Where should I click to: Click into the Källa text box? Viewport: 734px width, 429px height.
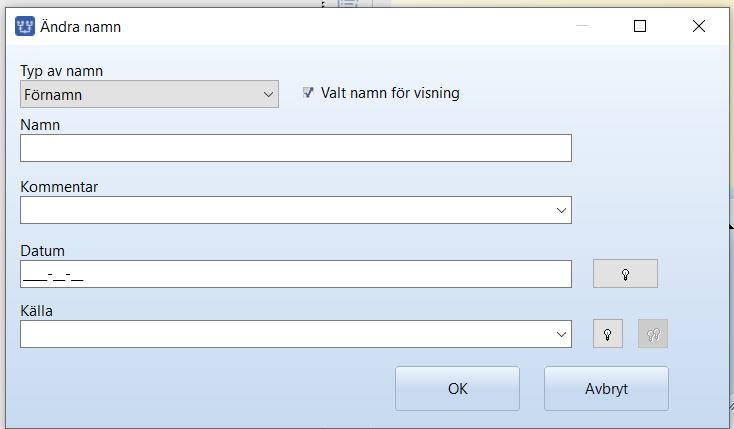point(285,334)
